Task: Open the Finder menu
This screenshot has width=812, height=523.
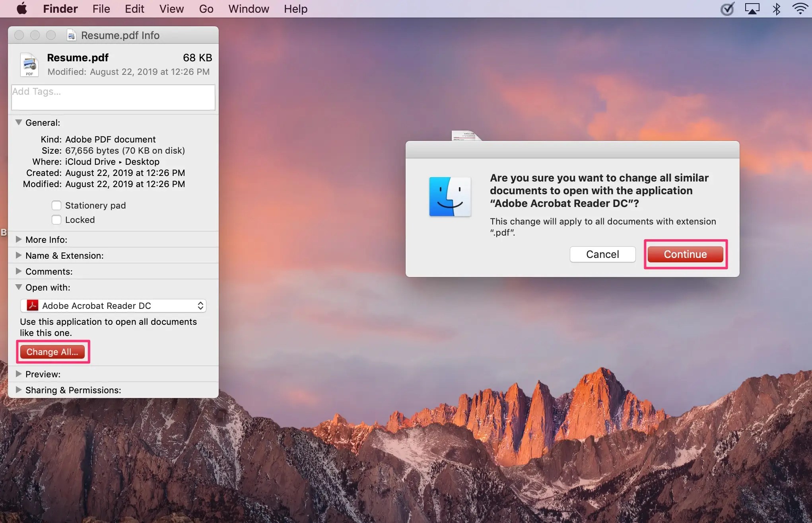Action: pos(60,9)
